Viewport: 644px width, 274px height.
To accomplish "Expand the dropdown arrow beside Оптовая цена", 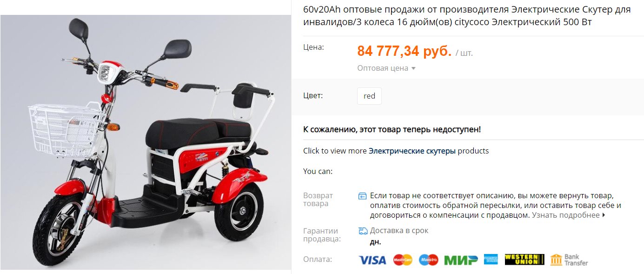I will pos(413,68).
